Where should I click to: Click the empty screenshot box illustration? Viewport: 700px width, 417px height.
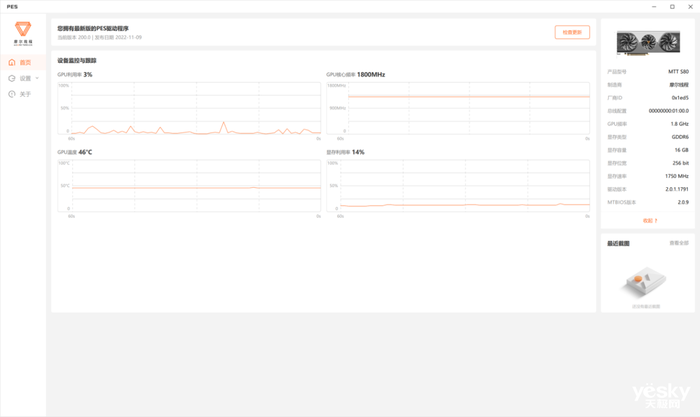click(646, 282)
